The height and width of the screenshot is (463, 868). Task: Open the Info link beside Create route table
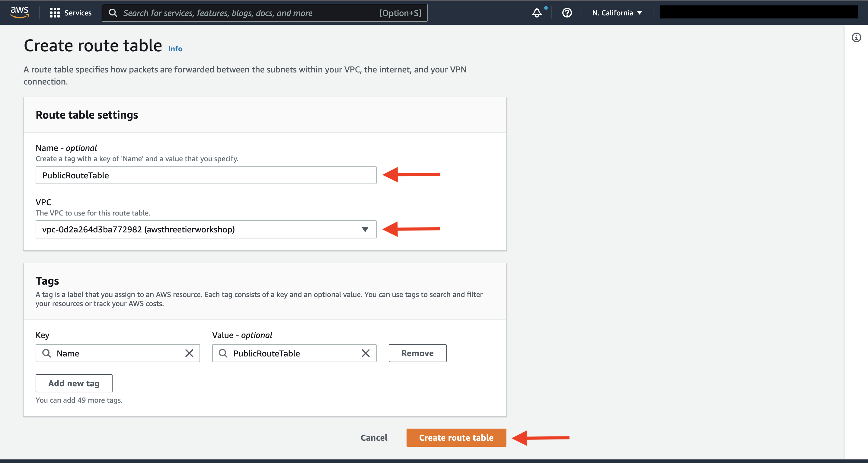click(x=175, y=49)
